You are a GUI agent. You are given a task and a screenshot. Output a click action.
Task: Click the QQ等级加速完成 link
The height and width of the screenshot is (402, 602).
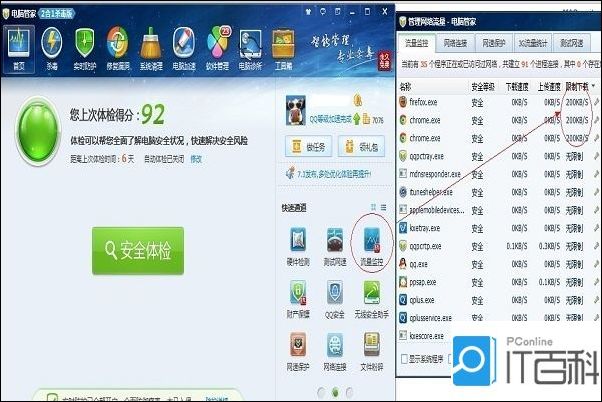[330, 119]
